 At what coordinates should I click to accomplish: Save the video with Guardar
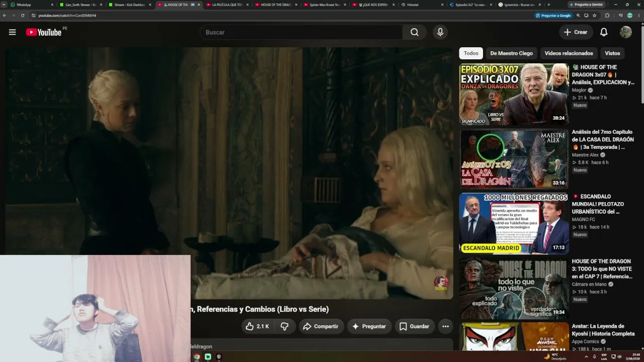(414, 326)
